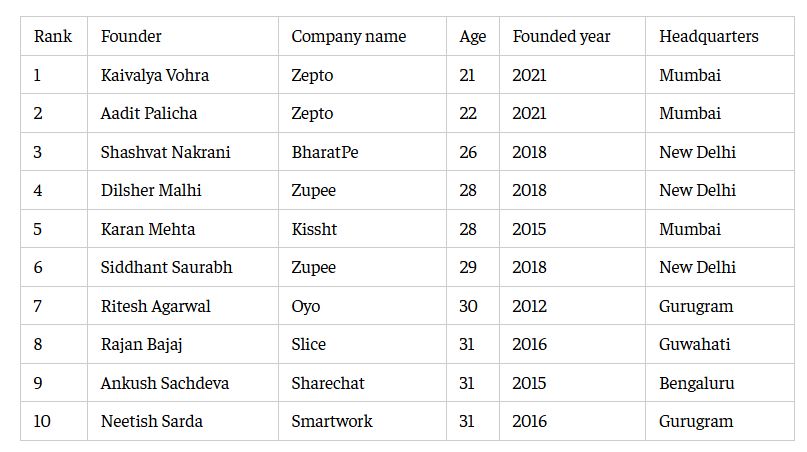
Task: Click the Founded year column header
Action: 561,37
